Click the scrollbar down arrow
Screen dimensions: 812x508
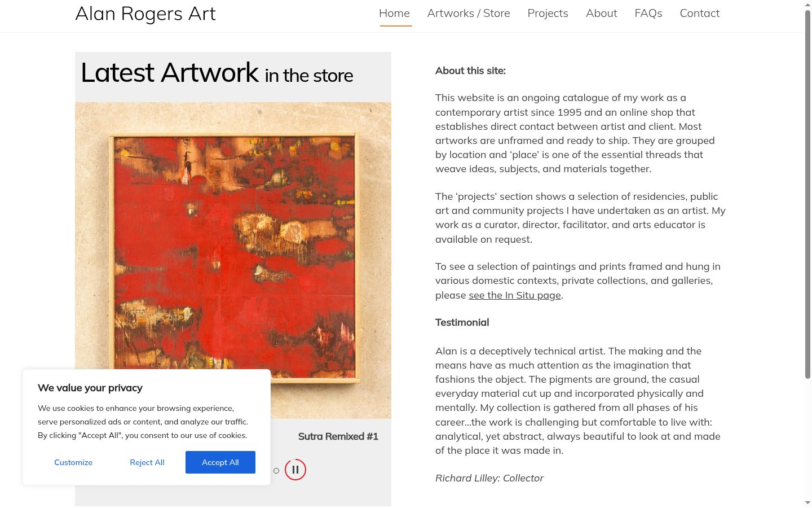tap(807, 502)
